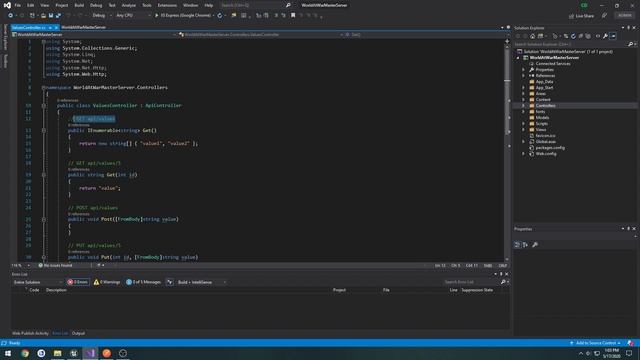Open the Any CPU platform dropdown
This screenshot has height=360, width=640.
(133, 16)
